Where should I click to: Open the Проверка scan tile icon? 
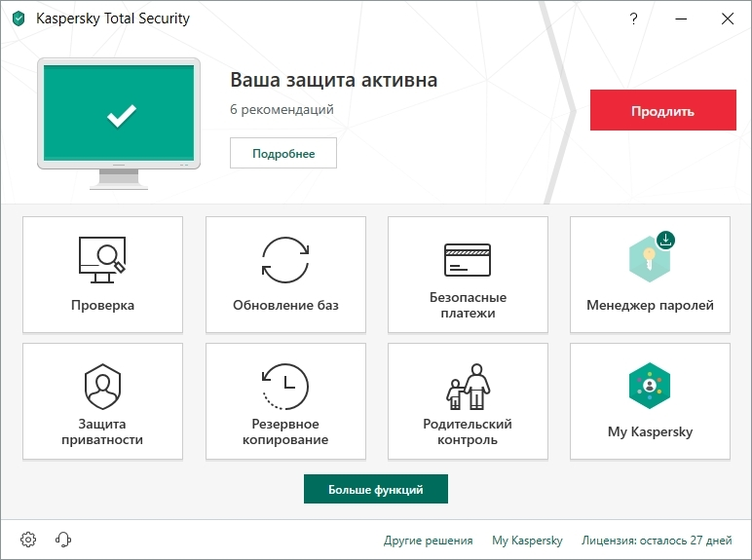tap(102, 260)
